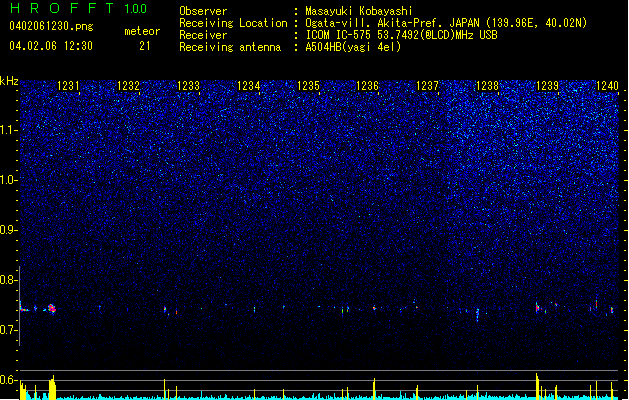This screenshot has height=400, width=629.
Task: Click the Observer label
Action: [x=203, y=11]
